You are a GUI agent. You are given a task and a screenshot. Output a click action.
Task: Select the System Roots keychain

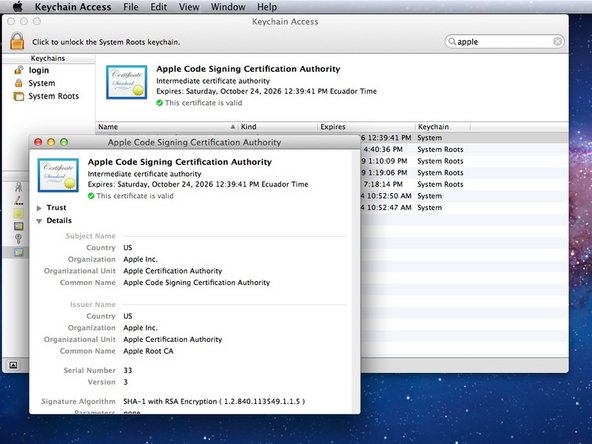(54, 96)
